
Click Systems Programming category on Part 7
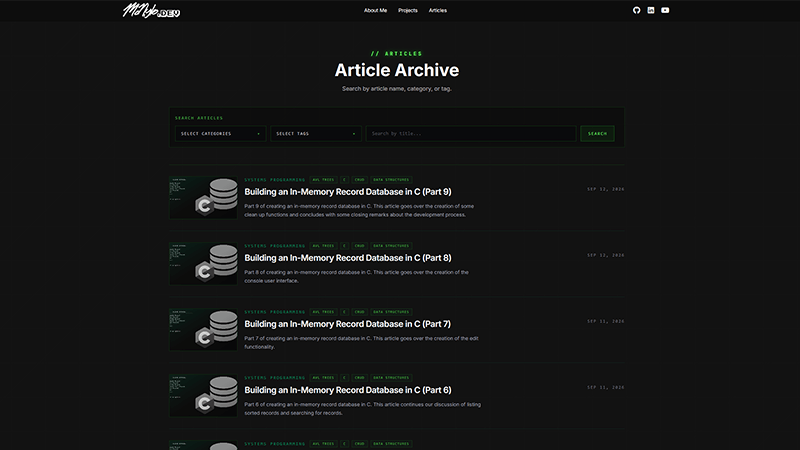274,312
